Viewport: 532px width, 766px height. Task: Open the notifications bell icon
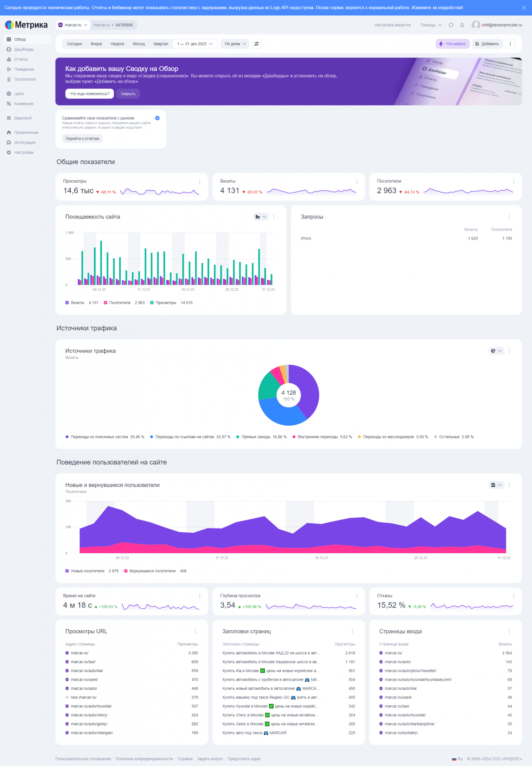pos(462,25)
